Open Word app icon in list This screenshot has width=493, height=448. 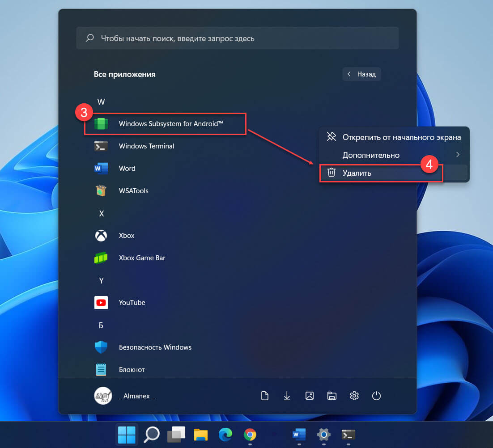(x=101, y=169)
